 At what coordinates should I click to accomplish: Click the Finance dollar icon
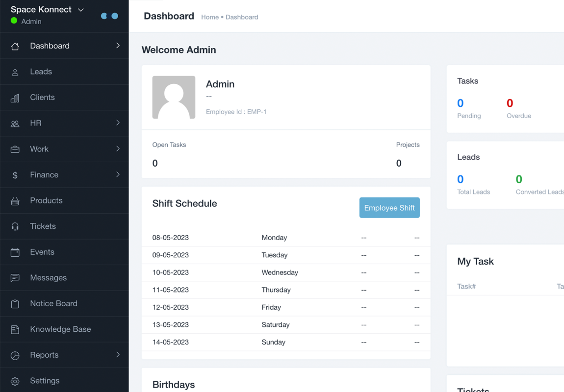click(15, 175)
